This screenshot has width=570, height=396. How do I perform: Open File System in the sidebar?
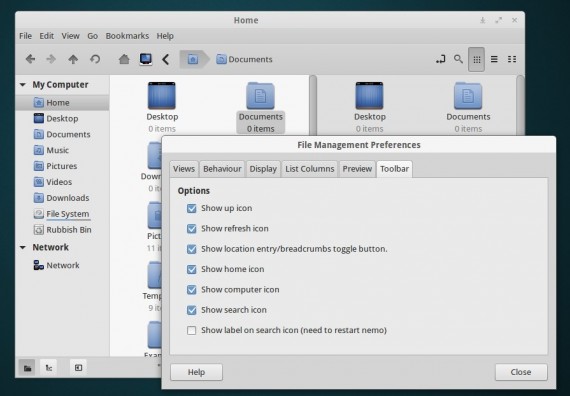pyautogui.click(x=62, y=214)
